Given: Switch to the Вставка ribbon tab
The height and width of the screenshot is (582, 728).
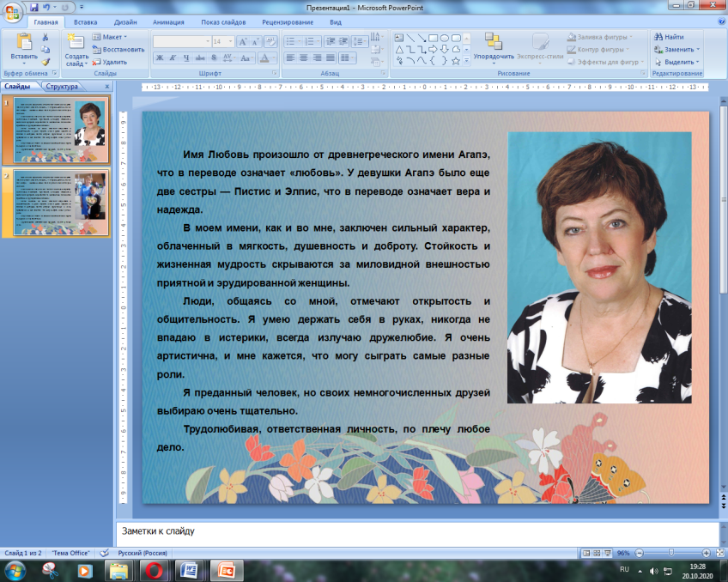Looking at the screenshot, I should point(85,21).
